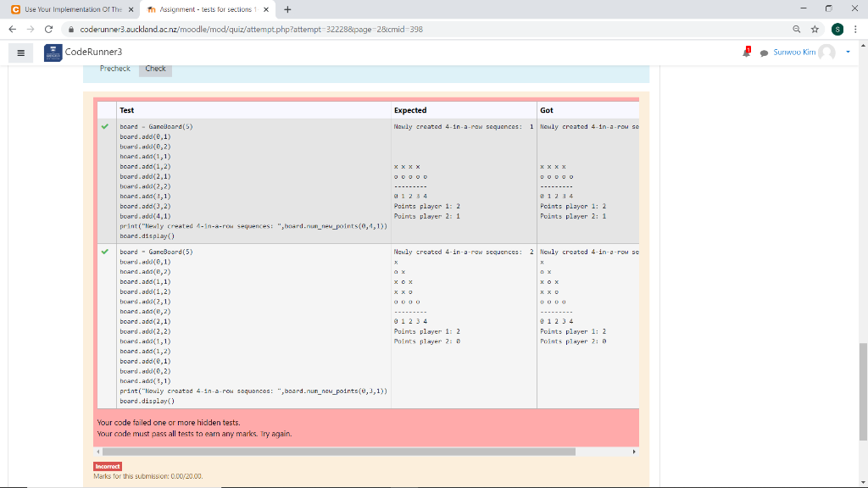Open the Sunwoo Kim profile link
The height and width of the screenshot is (488, 868).
(794, 52)
